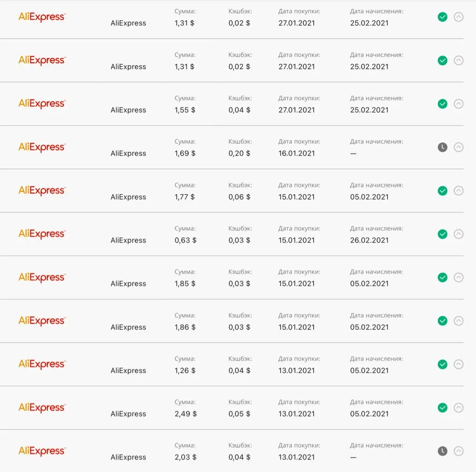Click the green status icon for the 1,86 $ order
Screen dimensions: 476x472
[443, 321]
